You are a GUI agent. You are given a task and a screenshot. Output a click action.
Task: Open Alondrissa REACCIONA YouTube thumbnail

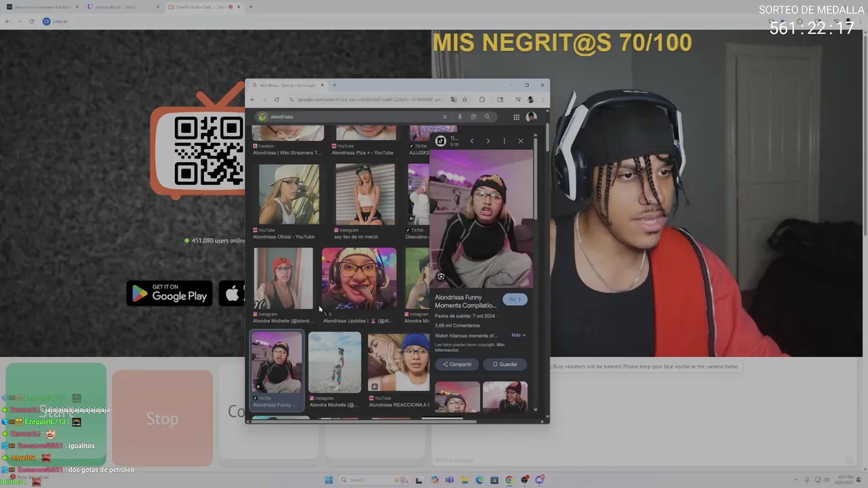tap(399, 363)
